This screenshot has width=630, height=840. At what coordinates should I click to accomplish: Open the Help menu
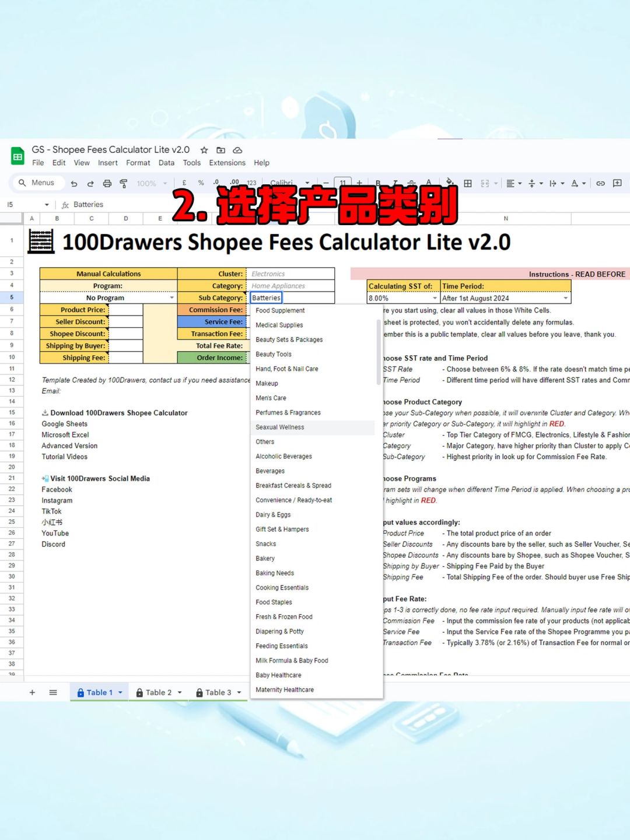[x=262, y=163]
